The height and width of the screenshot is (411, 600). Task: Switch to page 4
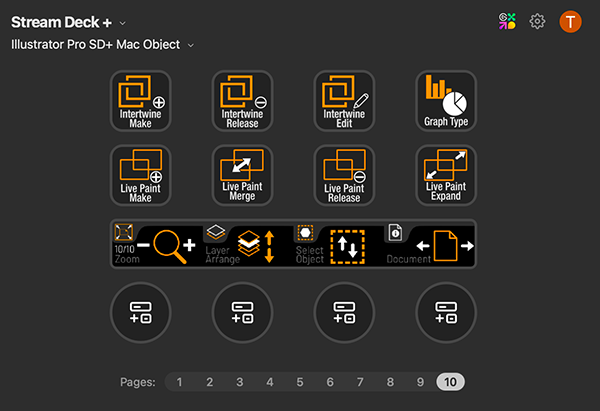[x=270, y=382]
